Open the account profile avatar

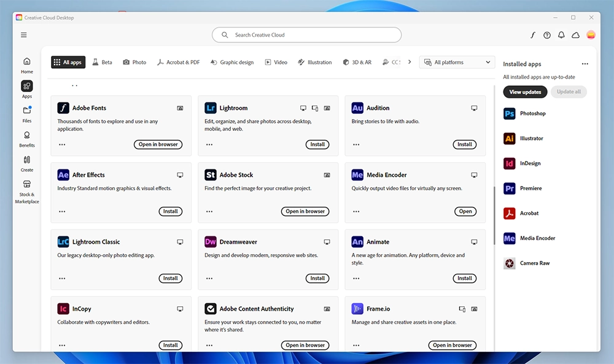(x=591, y=35)
